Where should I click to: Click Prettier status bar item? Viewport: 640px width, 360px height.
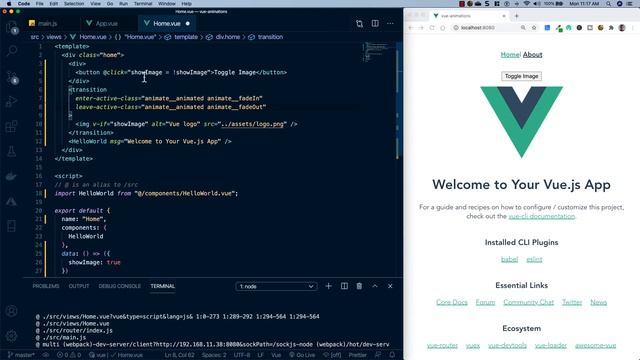[x=358, y=355]
